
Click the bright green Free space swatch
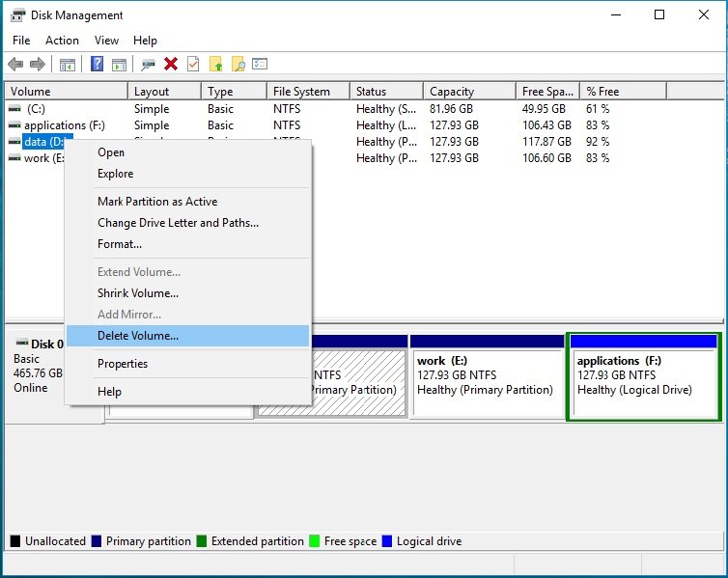click(315, 541)
